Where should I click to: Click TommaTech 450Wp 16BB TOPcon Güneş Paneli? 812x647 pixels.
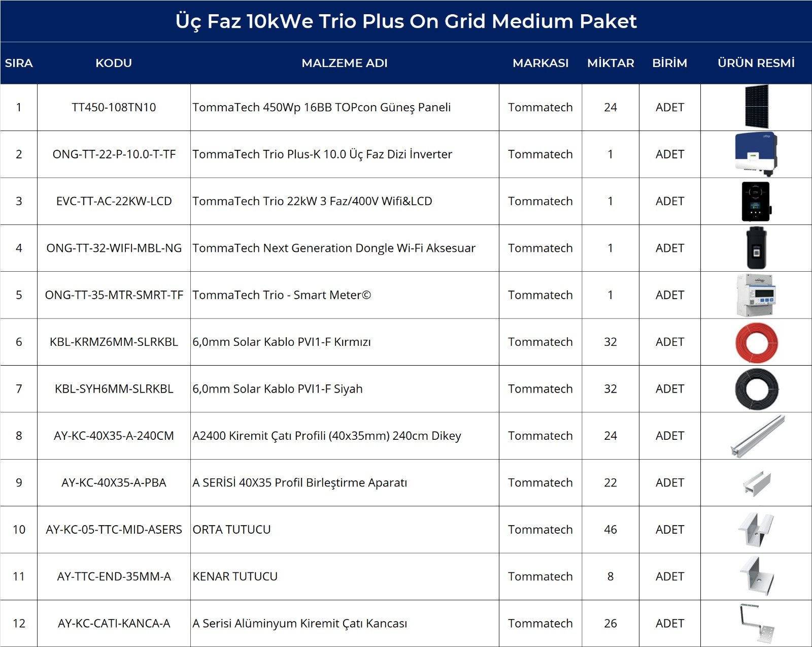pyautogui.click(x=321, y=107)
